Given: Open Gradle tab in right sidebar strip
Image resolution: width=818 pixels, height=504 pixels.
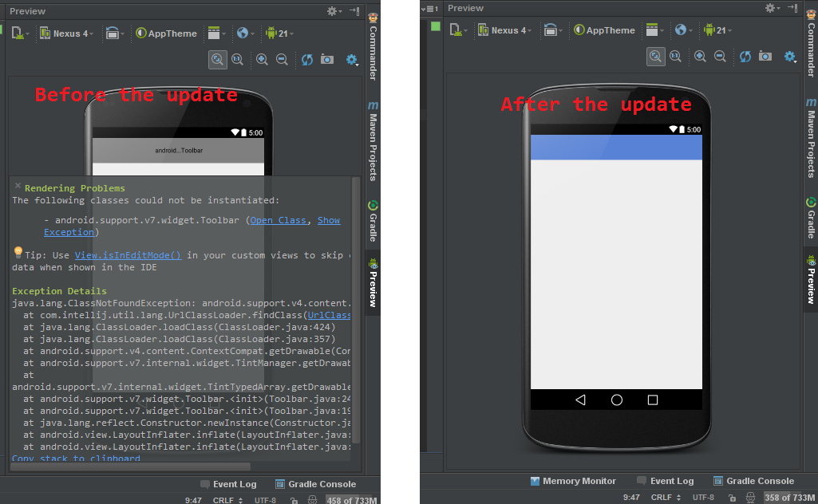Looking at the screenshot, I should pos(812,218).
